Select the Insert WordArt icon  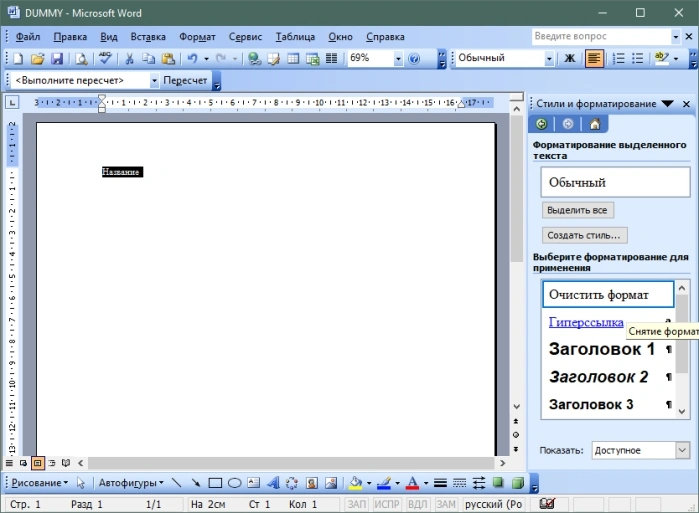coord(273,483)
